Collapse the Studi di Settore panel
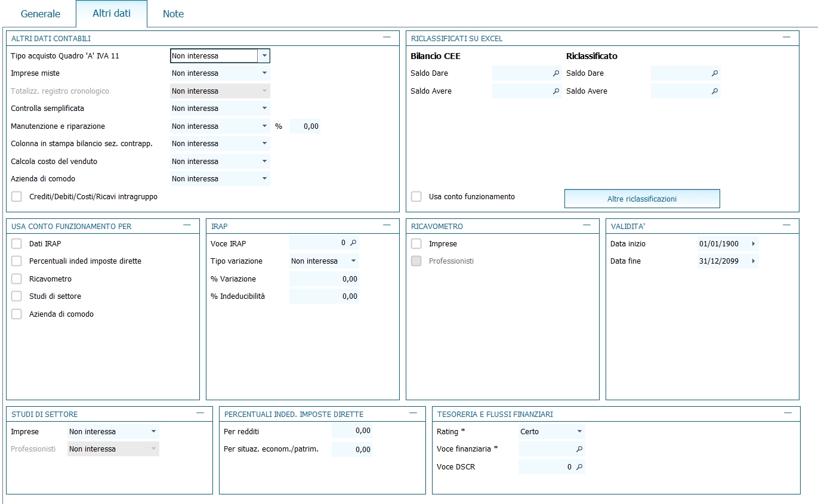 point(200,413)
